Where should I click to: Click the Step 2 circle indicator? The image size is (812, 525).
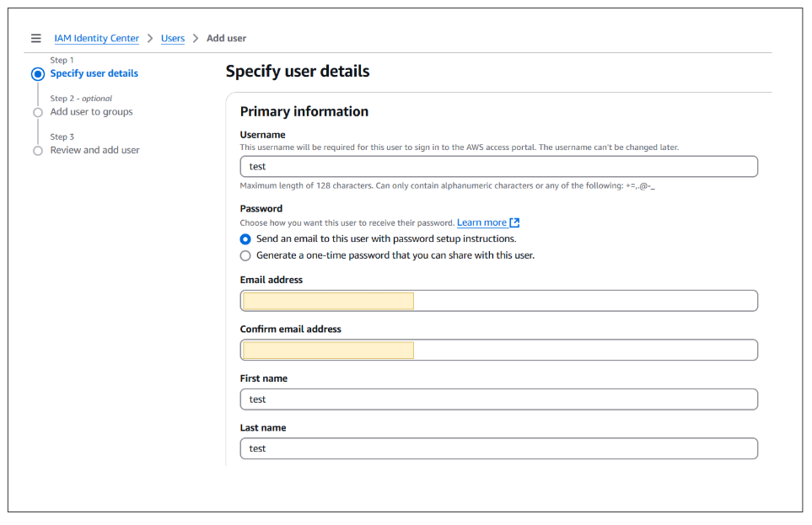coord(37,112)
